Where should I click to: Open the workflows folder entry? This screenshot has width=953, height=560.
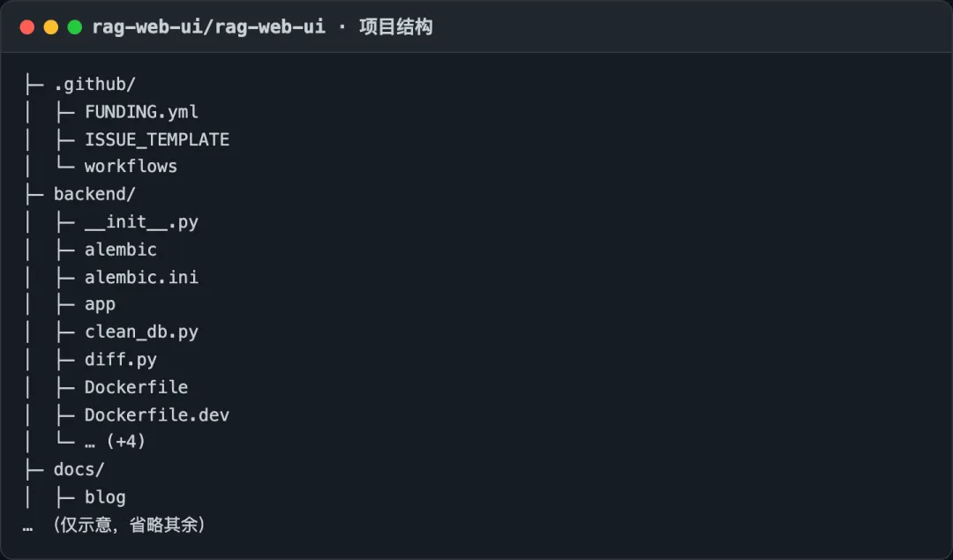pyautogui.click(x=131, y=167)
